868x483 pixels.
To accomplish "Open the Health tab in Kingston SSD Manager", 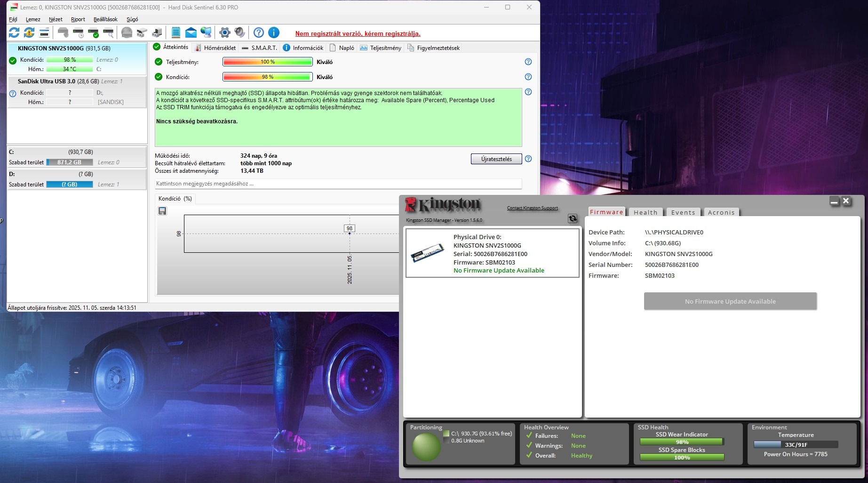I will pyautogui.click(x=645, y=212).
